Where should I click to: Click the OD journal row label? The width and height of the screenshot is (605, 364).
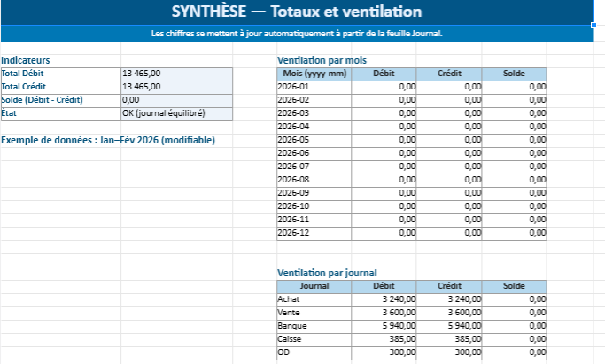[314, 352]
